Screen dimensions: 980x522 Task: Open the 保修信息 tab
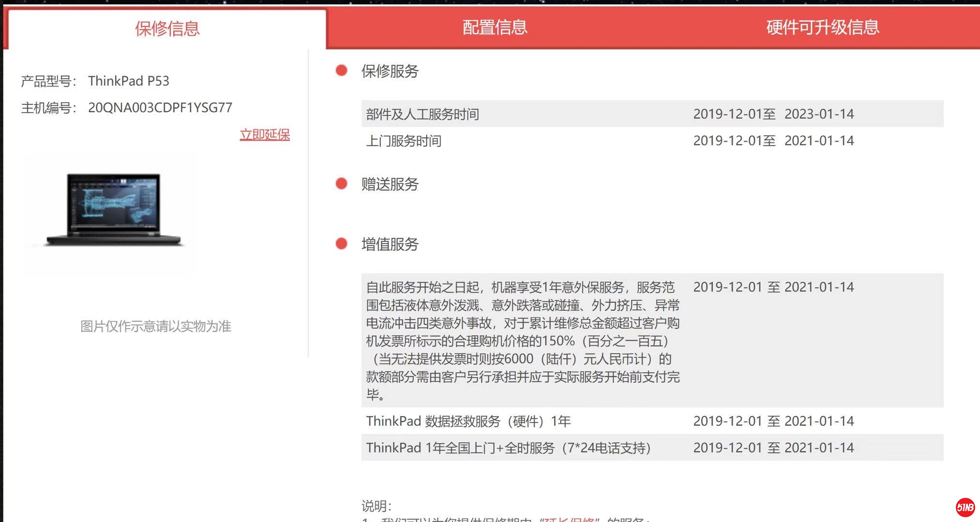tap(167, 29)
